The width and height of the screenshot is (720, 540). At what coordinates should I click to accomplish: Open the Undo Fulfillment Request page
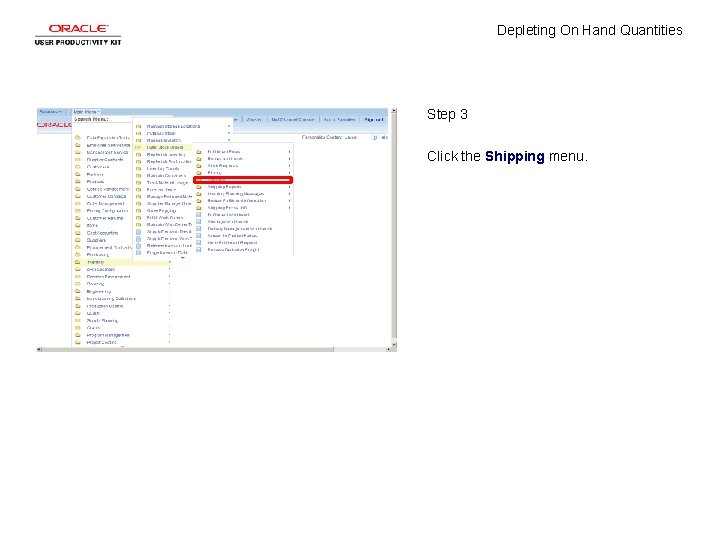pos(232,242)
